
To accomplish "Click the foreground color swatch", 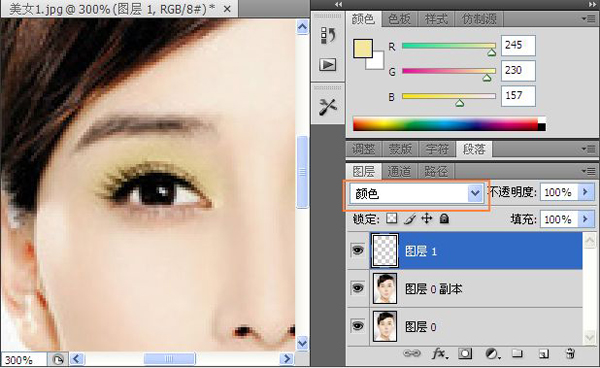I will point(363,49).
